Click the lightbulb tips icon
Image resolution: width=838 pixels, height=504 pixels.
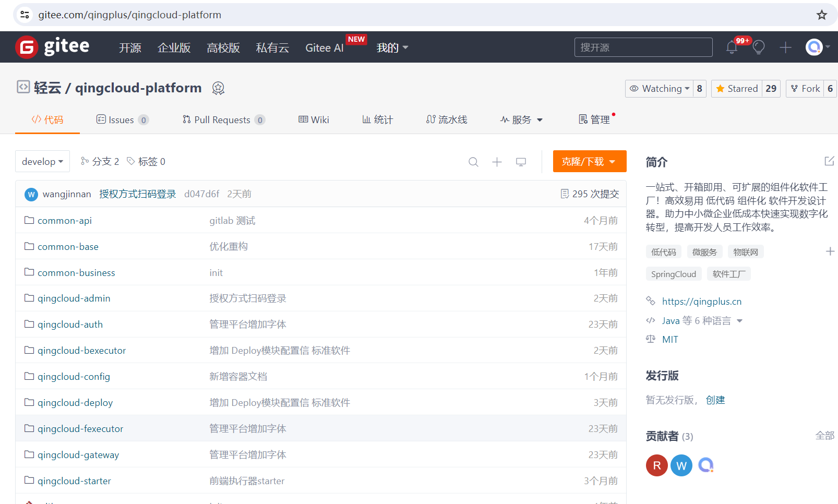click(759, 47)
